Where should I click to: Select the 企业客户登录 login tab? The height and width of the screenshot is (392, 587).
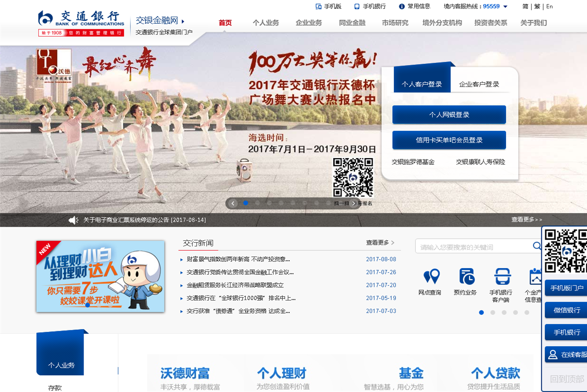479,84
